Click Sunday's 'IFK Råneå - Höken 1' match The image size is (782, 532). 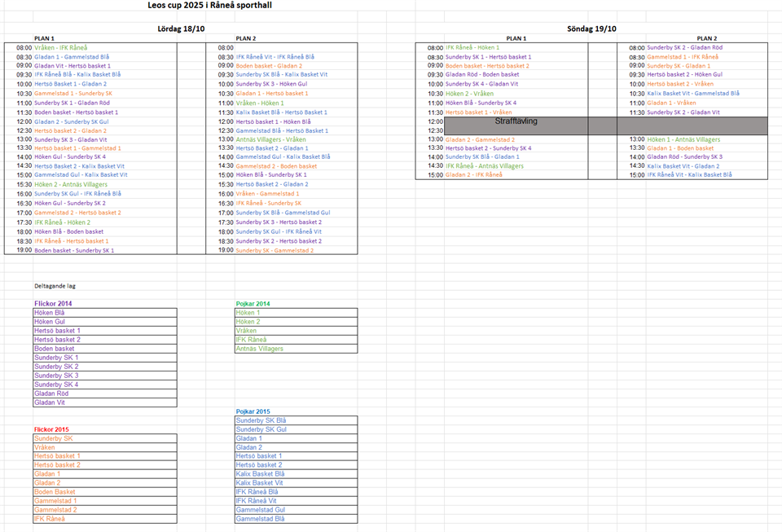(x=472, y=48)
